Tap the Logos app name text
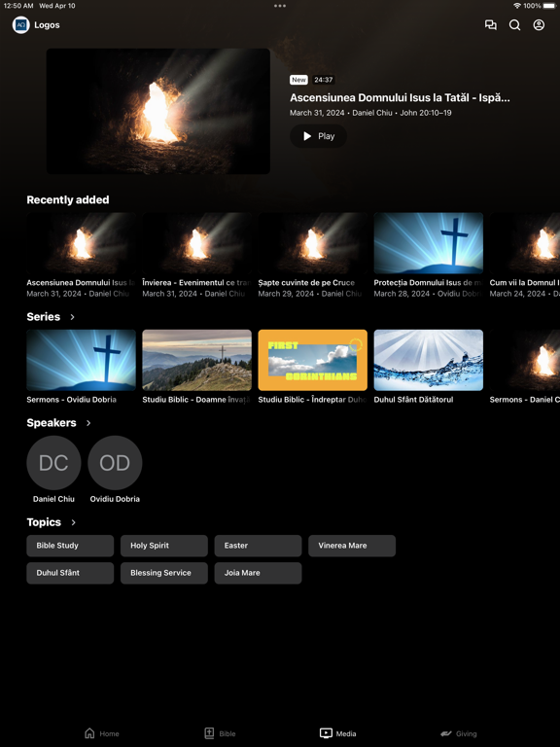The height and width of the screenshot is (747, 560). 47,25
